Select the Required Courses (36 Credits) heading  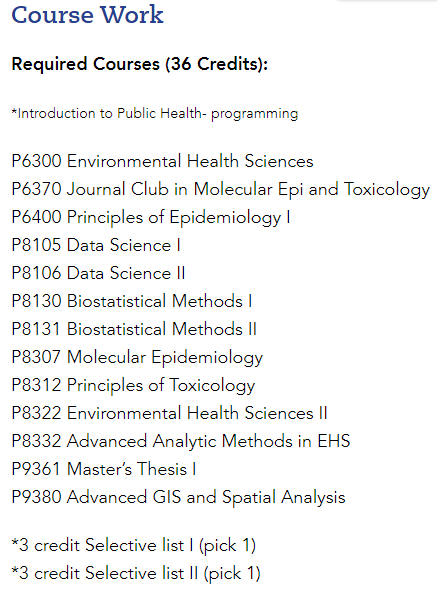pos(140,64)
